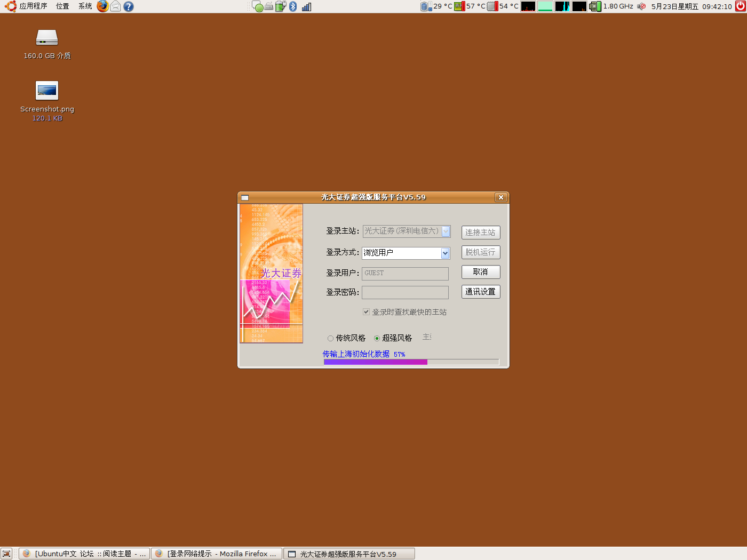747x560 pixels.
Task: Open the blue help question mark icon
Action: 129,6
